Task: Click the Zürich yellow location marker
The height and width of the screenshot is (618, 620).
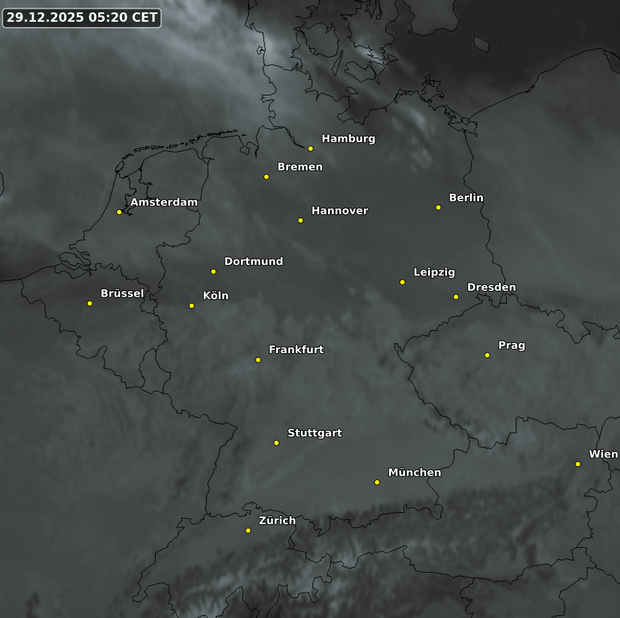Action: (248, 531)
